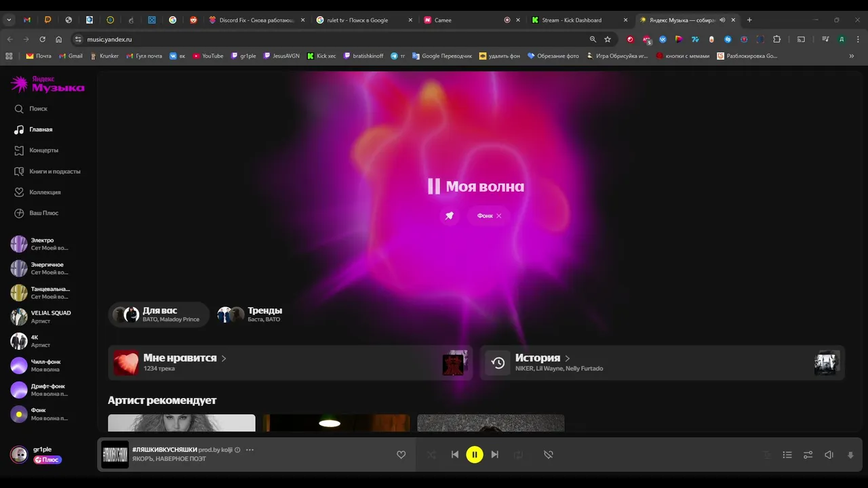Click the История clock icon
Viewport: 868px width, 488px height.
pos(498,363)
